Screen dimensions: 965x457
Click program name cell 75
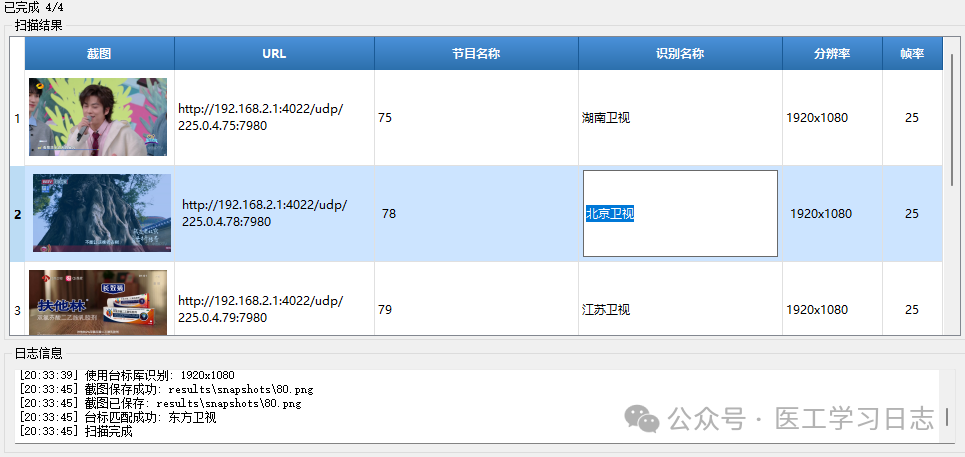[x=476, y=117]
